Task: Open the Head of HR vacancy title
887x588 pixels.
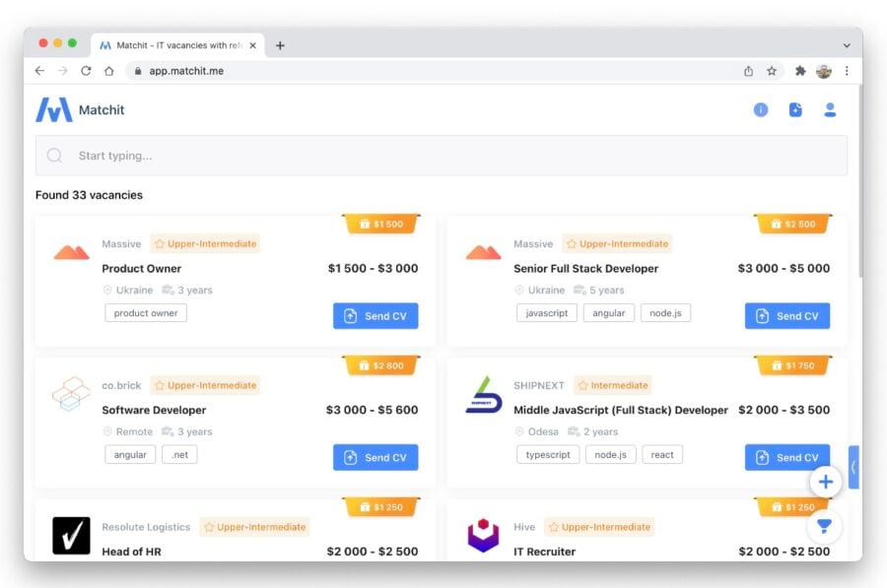Action: click(x=131, y=552)
